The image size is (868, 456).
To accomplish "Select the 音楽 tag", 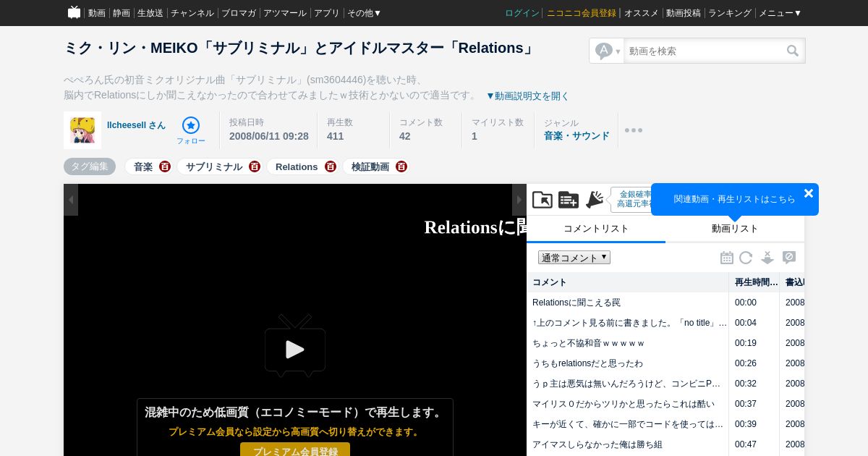I will [143, 166].
